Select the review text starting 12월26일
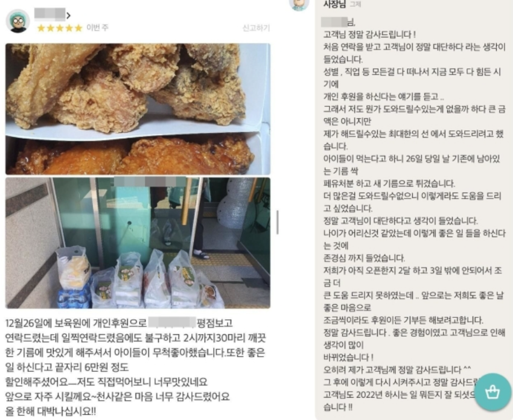 pos(135,367)
